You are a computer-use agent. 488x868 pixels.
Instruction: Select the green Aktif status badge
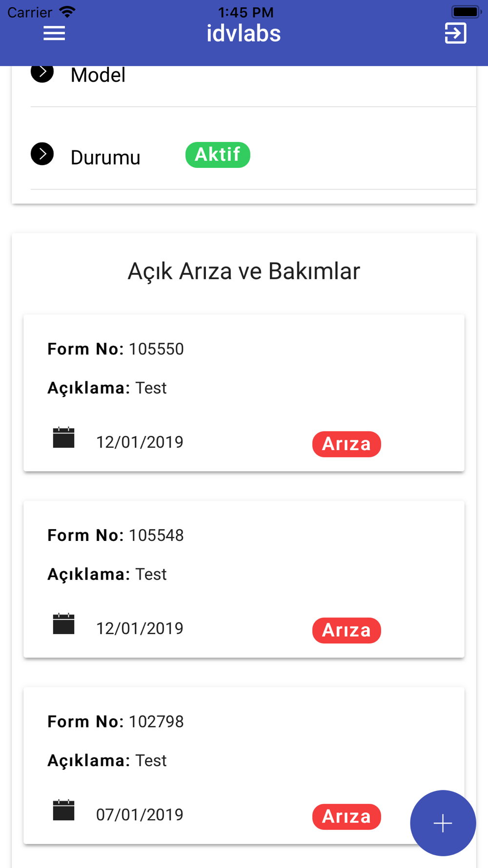(x=218, y=155)
